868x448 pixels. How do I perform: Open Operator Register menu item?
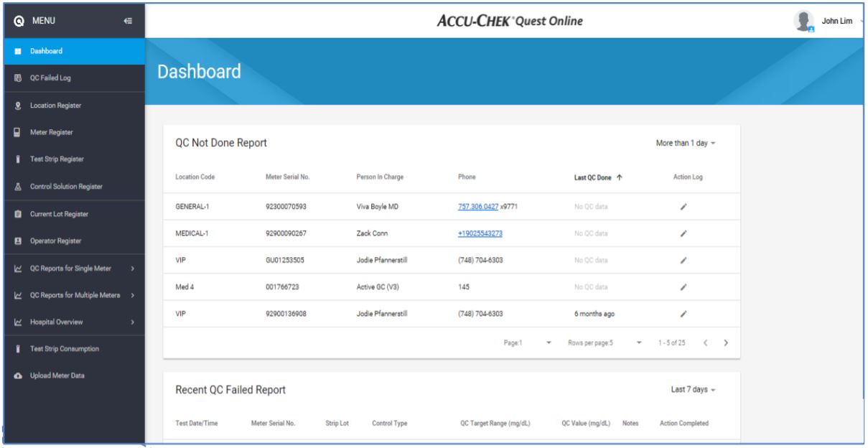tap(74, 241)
